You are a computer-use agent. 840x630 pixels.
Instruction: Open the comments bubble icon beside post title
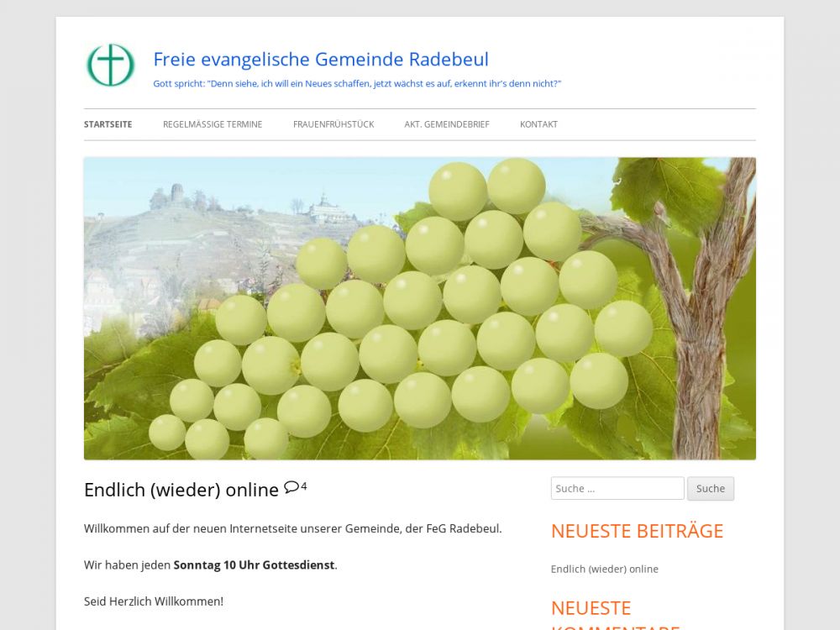point(291,487)
